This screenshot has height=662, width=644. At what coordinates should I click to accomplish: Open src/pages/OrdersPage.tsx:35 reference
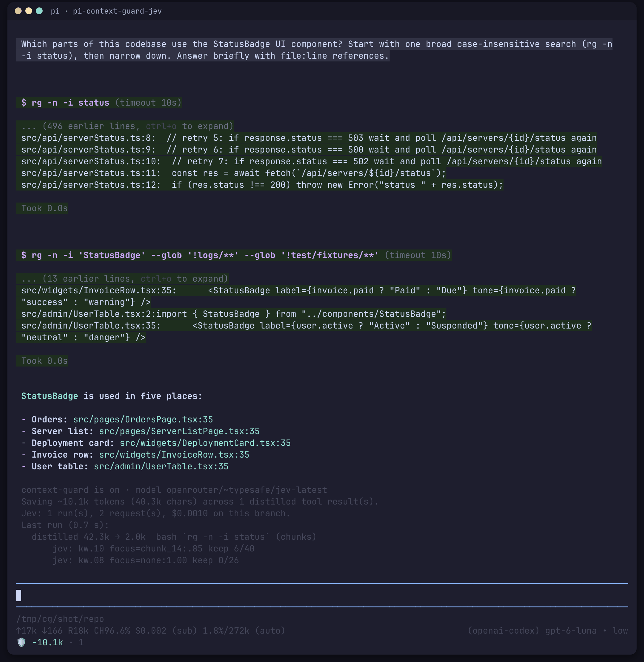(143, 419)
